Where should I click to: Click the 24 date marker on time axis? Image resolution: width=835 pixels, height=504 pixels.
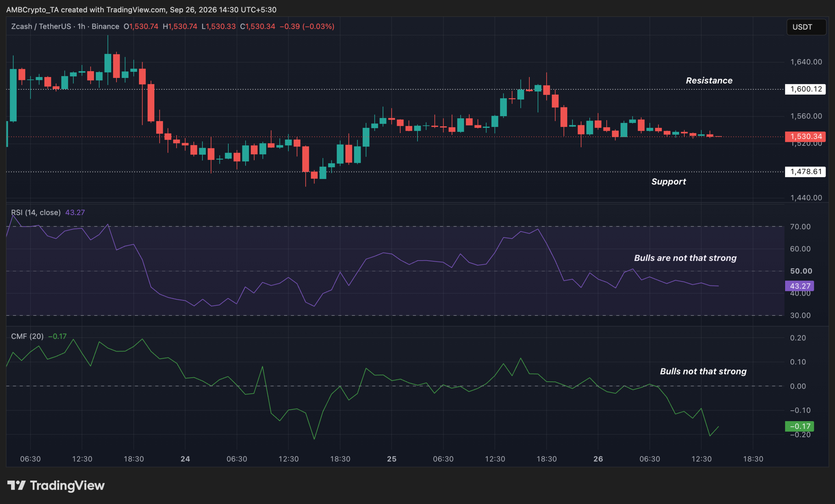(185, 459)
